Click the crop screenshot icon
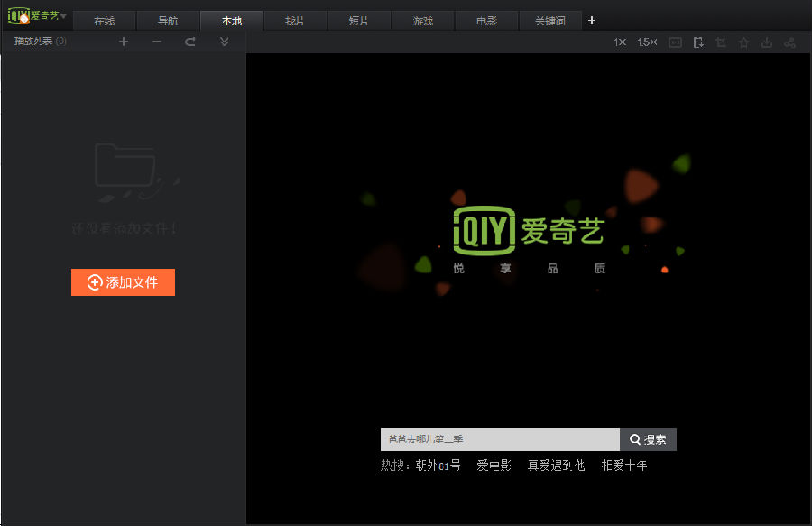This screenshot has width=812, height=526. [x=721, y=42]
